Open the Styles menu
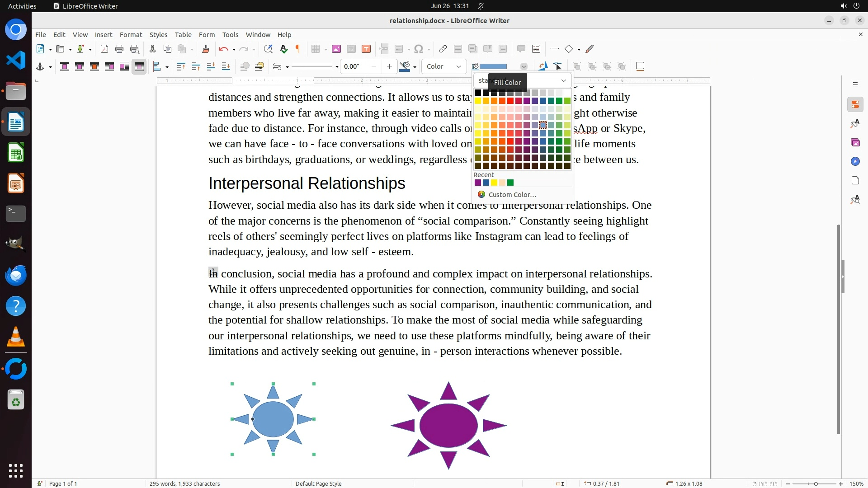 coord(158,34)
